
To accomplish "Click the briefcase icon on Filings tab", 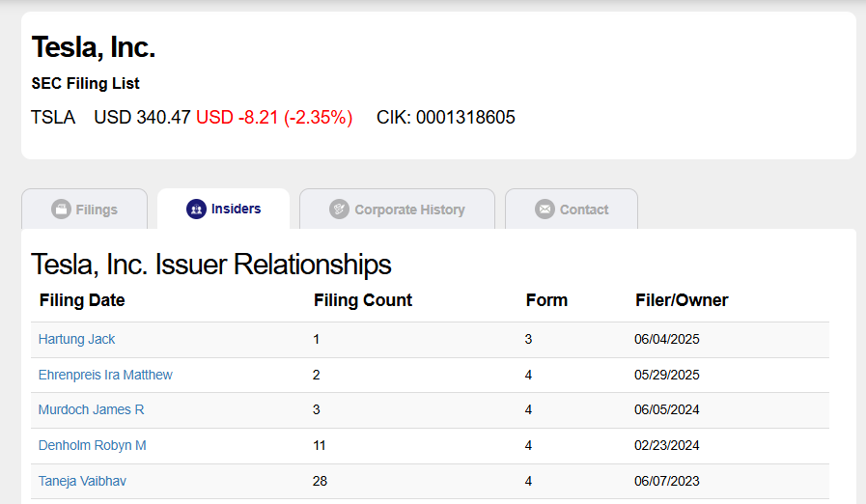I will 61,210.
